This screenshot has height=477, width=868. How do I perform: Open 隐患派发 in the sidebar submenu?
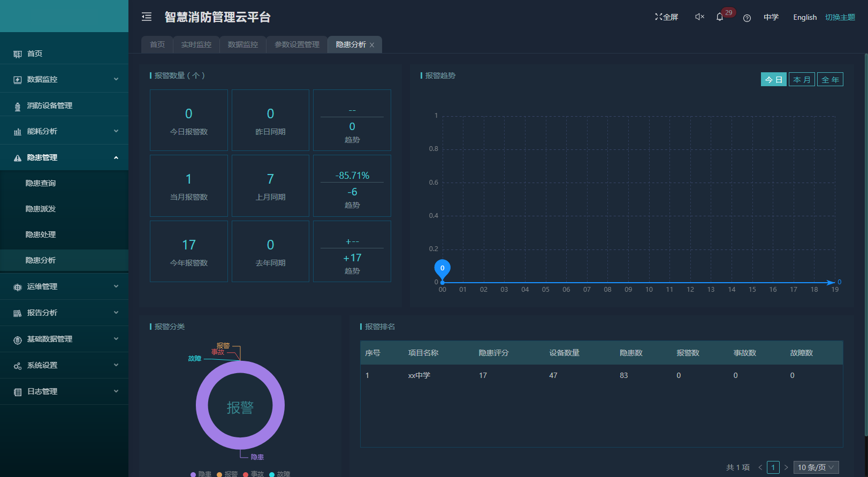point(41,209)
